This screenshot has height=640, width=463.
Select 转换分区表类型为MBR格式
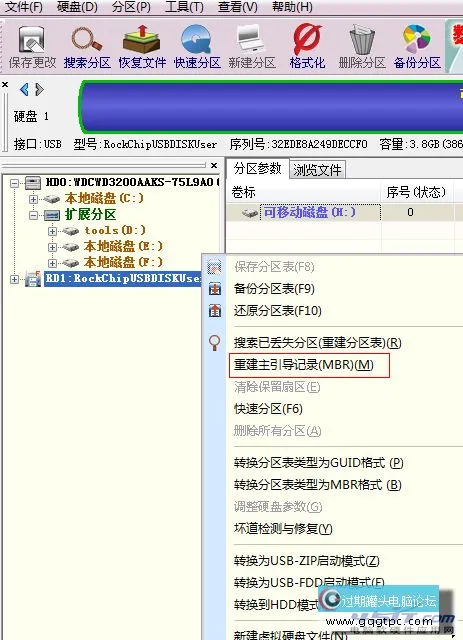(x=318, y=485)
